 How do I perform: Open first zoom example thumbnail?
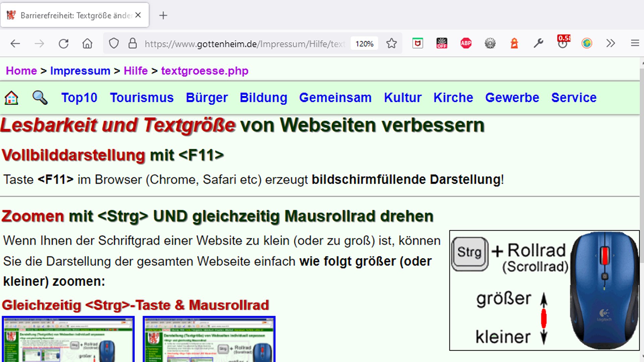point(68,339)
